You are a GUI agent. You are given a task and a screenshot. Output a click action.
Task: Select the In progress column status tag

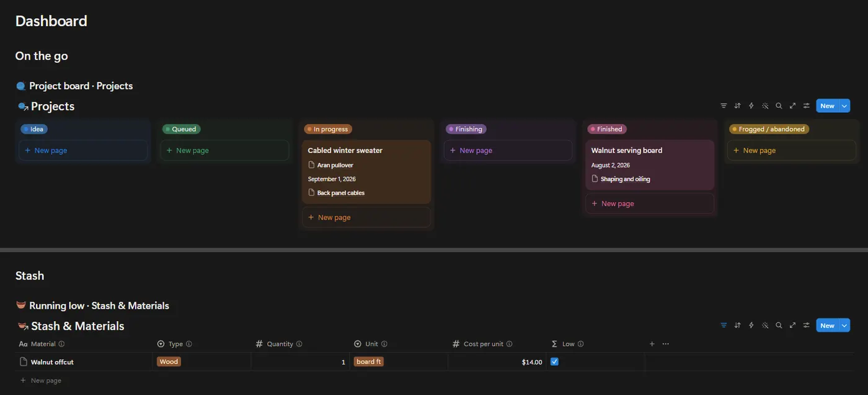(328, 129)
